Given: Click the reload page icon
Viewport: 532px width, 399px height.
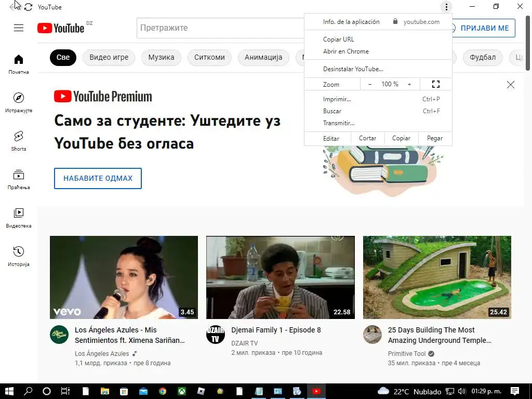Looking at the screenshot, I should point(28,7).
